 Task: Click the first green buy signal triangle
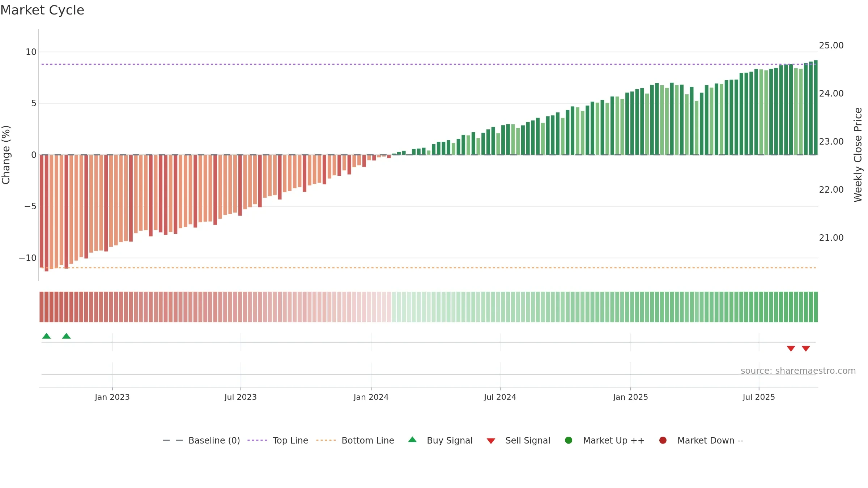coord(46,336)
